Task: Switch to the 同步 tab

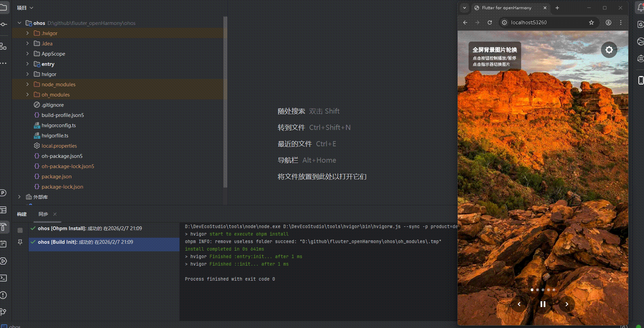Action: point(43,214)
